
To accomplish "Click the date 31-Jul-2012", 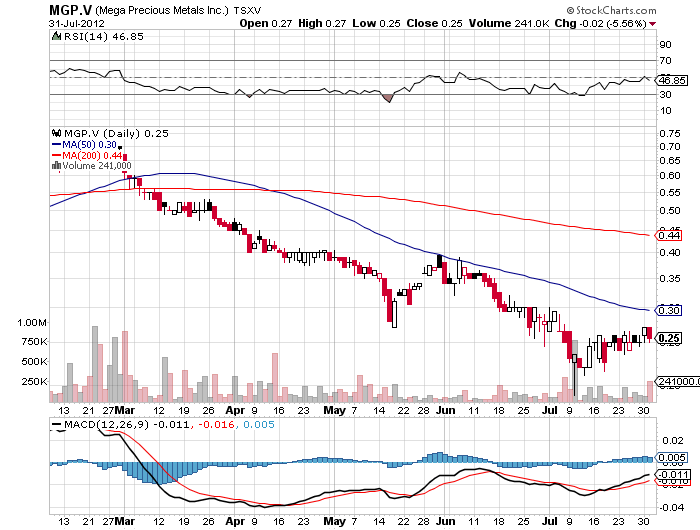I will coord(76,23).
